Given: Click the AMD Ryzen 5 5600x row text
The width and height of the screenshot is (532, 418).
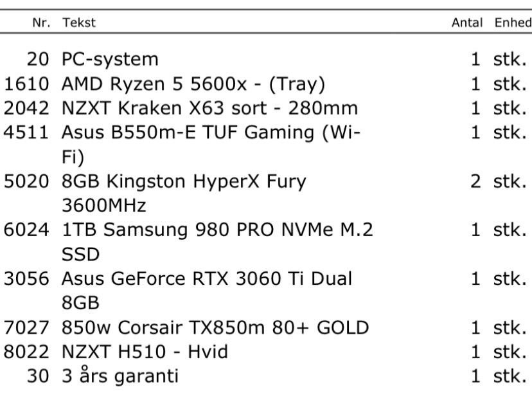Looking at the screenshot, I should pyautogui.click(x=193, y=84).
